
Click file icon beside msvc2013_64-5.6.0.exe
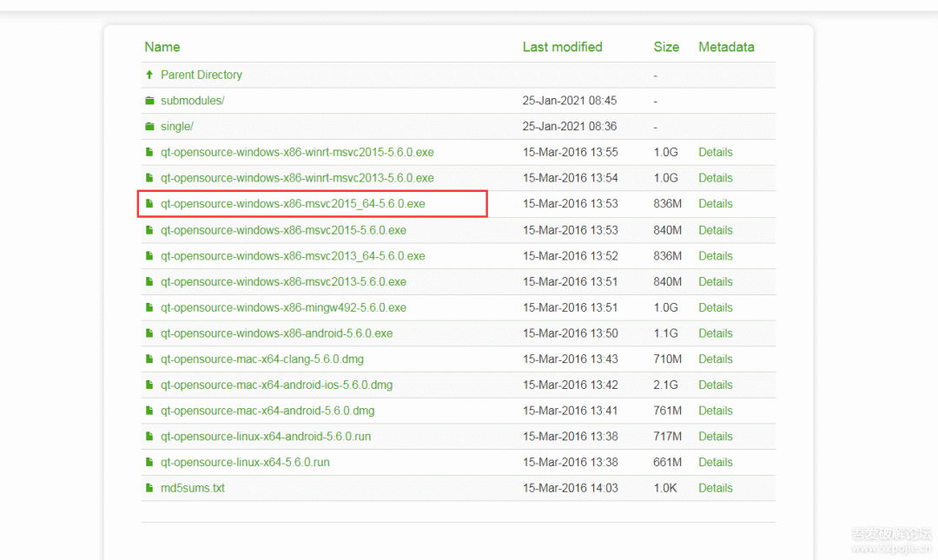149,255
